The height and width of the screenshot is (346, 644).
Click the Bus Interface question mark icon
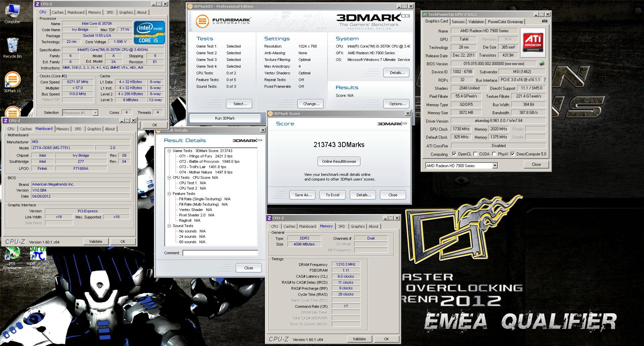point(544,80)
